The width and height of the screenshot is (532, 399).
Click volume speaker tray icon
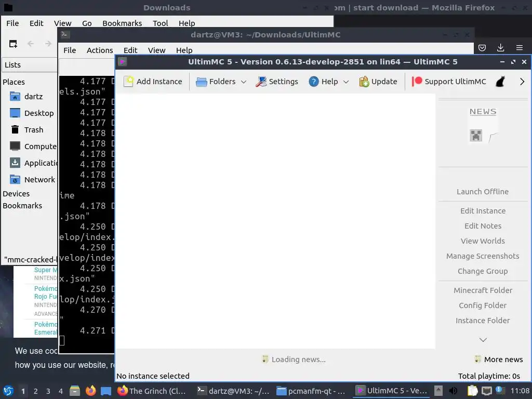[453, 391]
